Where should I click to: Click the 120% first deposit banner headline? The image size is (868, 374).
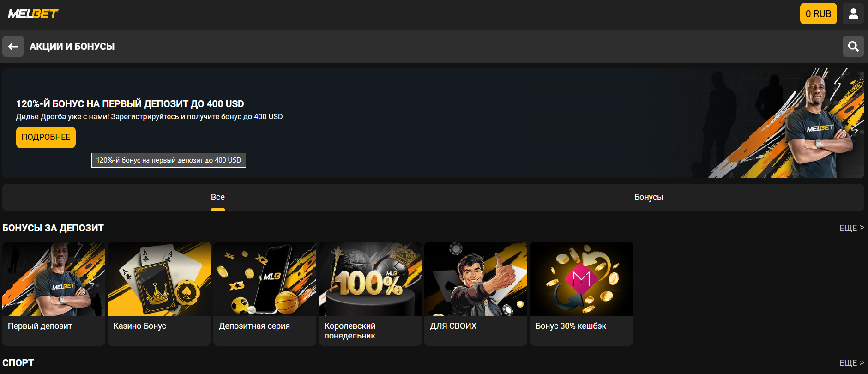(130, 104)
